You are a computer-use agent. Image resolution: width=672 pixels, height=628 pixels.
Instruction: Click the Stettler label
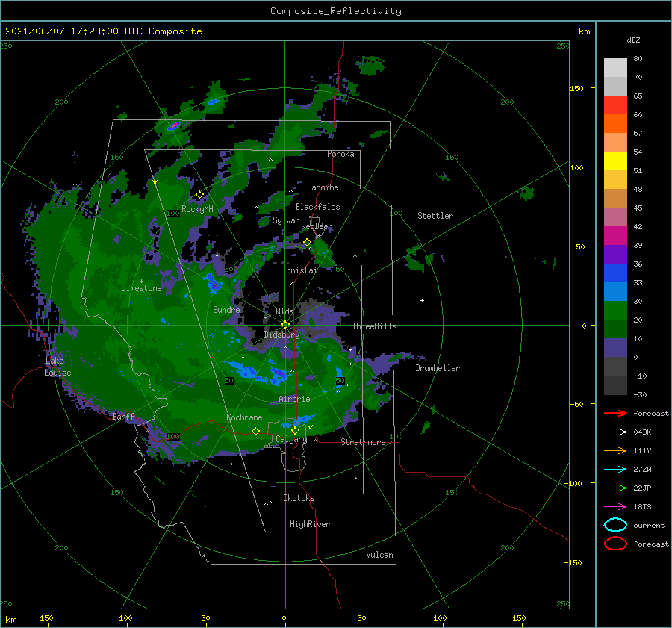[x=435, y=216]
